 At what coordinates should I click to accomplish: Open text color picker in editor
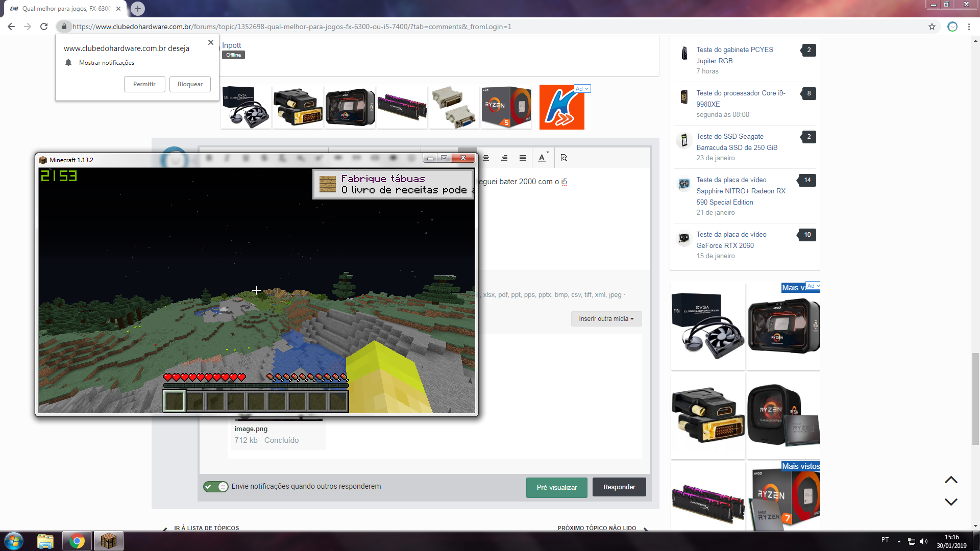[x=542, y=158]
